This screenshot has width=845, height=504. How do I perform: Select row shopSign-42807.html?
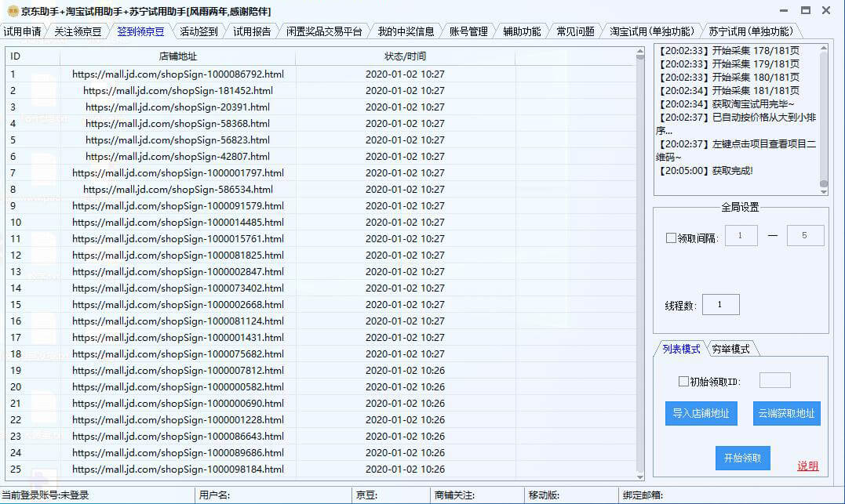(x=320, y=156)
